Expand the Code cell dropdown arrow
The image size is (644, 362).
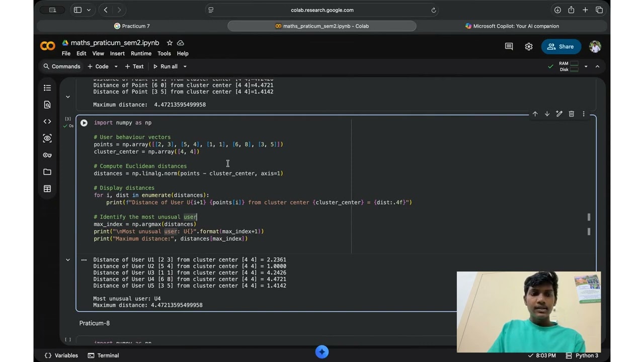[116, 66]
